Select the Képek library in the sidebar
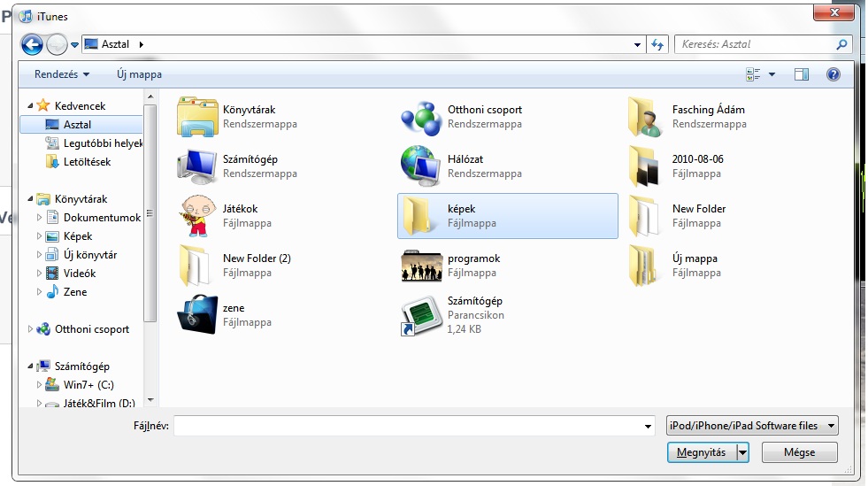The width and height of the screenshot is (868, 486). click(x=69, y=236)
